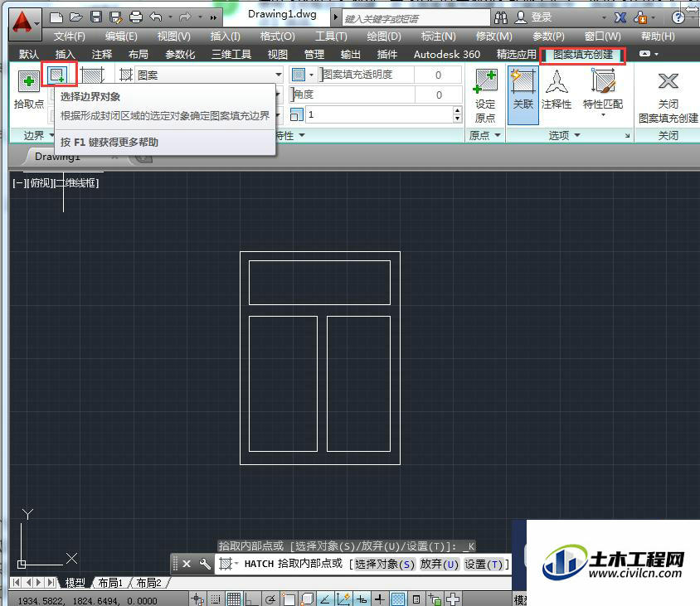Toggle Object Snap Tracking in status bar

pyautogui.click(x=325, y=599)
